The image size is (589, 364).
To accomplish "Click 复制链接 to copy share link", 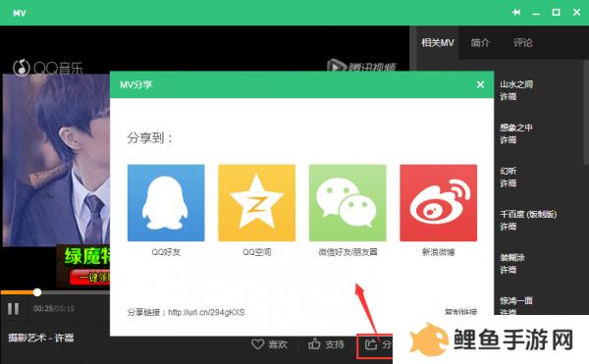I will pyautogui.click(x=461, y=312).
